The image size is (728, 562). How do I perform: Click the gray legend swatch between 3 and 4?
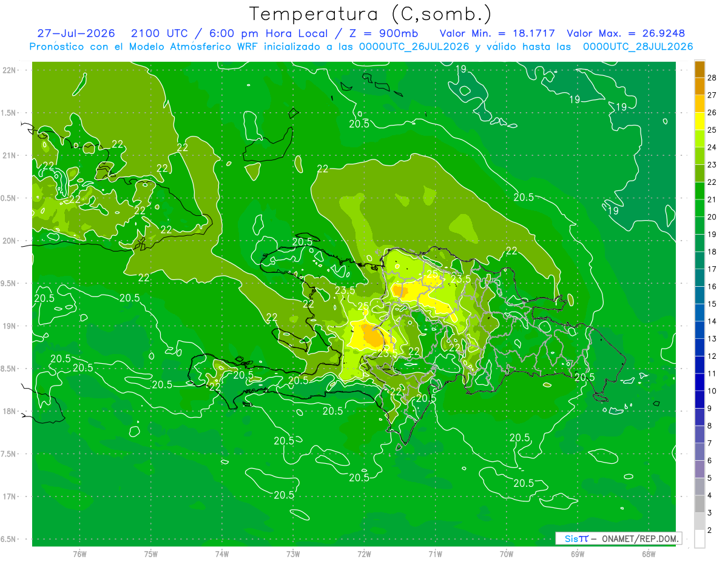[x=699, y=504]
